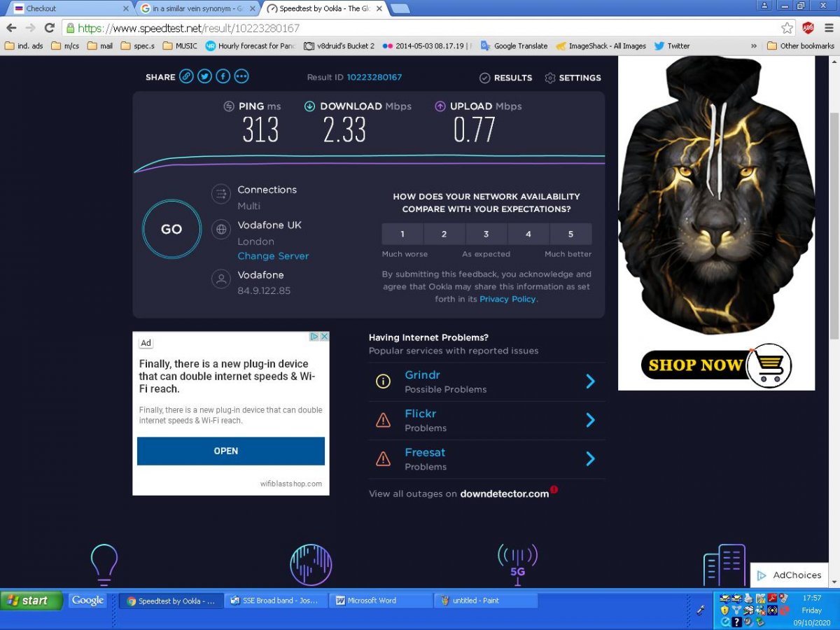Image resolution: width=840 pixels, height=630 pixels.
Task: Open result ID 10223280167 link
Action: click(x=374, y=78)
